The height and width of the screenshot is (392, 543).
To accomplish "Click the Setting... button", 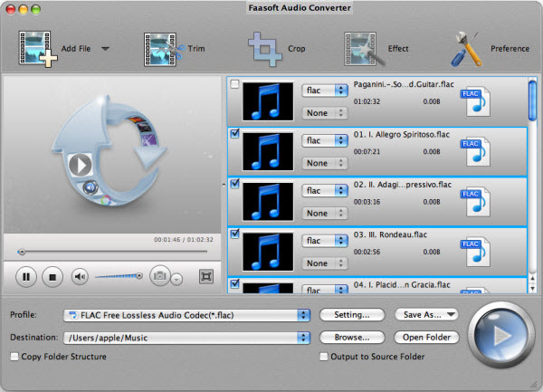I will pos(352,315).
